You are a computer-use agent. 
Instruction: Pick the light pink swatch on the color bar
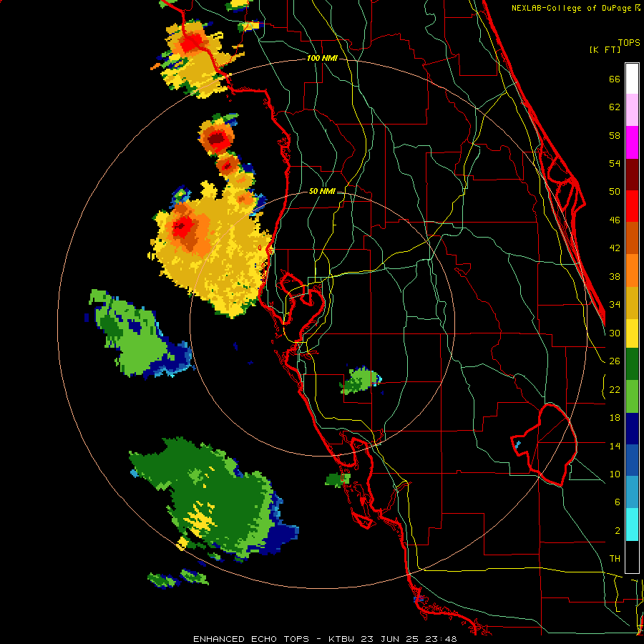632,110
